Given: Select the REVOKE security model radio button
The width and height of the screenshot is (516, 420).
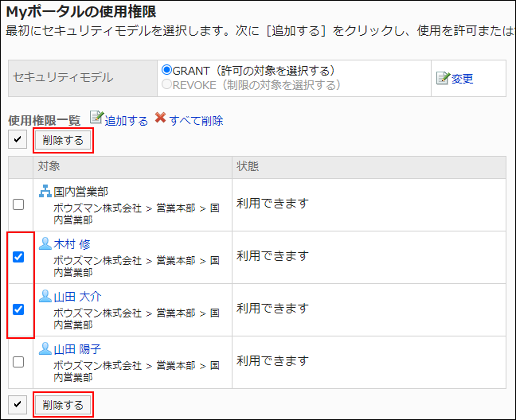Looking at the screenshot, I should pyautogui.click(x=166, y=84).
